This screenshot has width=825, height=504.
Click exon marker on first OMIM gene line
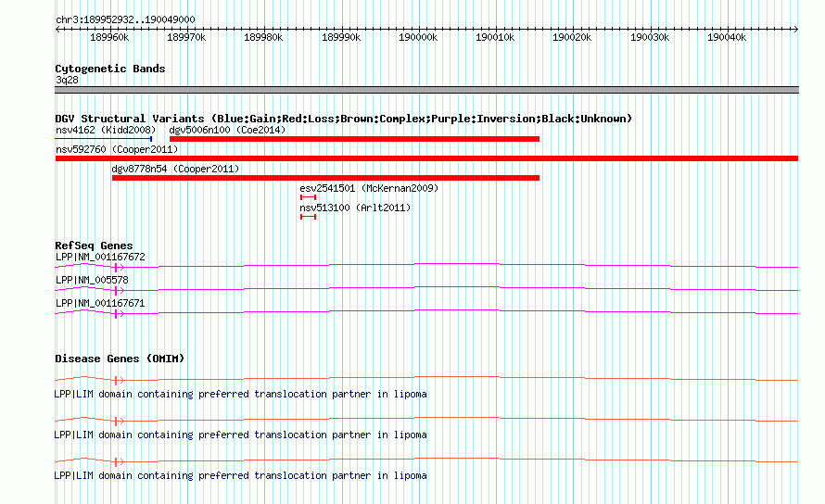coord(116,381)
